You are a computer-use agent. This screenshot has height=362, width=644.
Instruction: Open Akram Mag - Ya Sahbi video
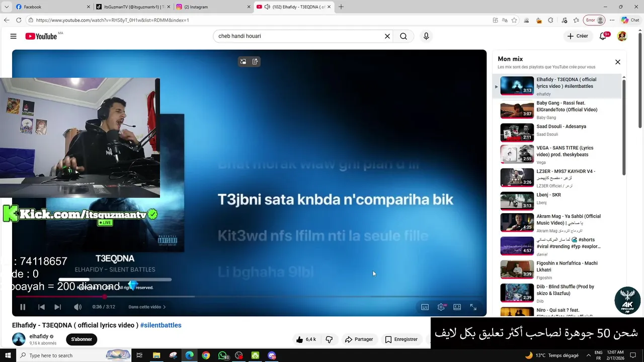[x=556, y=223]
